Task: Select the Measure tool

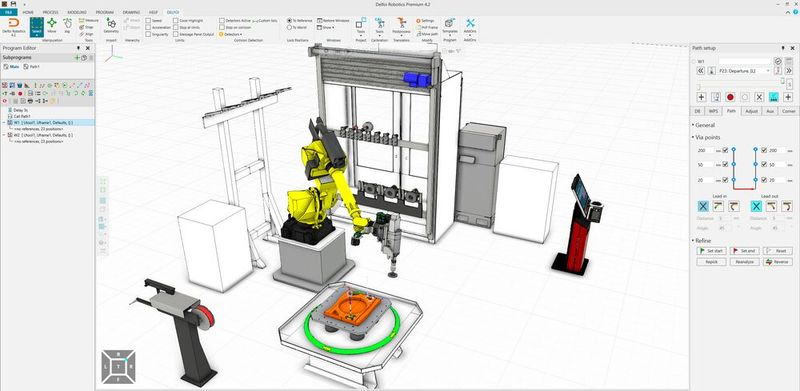Action: [89, 20]
